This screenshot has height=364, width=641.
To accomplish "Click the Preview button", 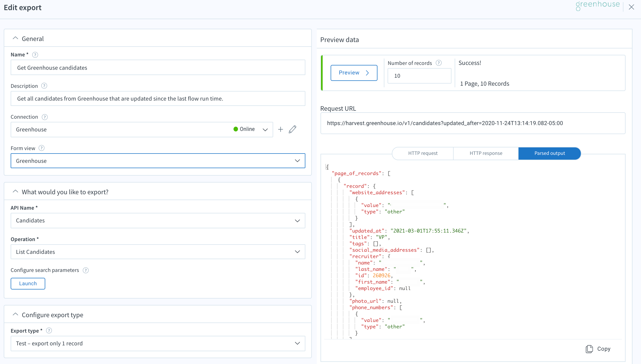I will click(354, 73).
